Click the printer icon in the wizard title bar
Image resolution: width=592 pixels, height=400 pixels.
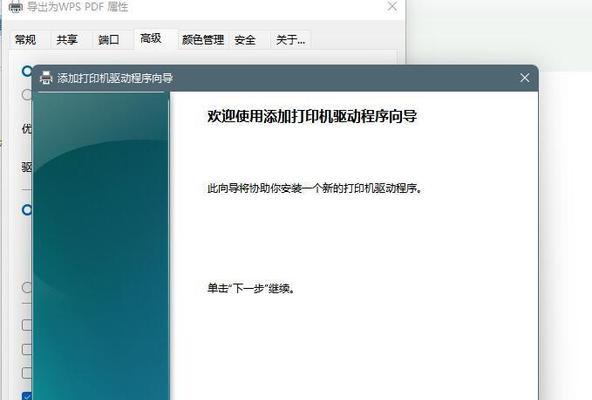pyautogui.click(x=46, y=78)
